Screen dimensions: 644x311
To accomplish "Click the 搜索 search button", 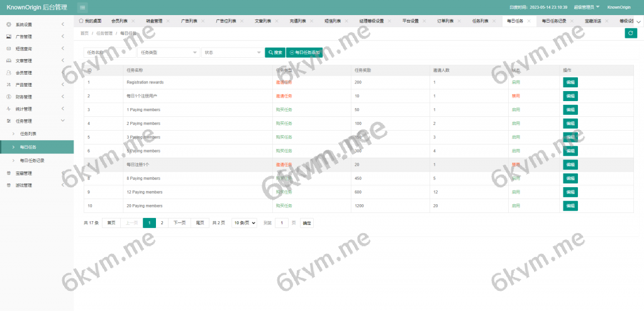I will tap(275, 53).
